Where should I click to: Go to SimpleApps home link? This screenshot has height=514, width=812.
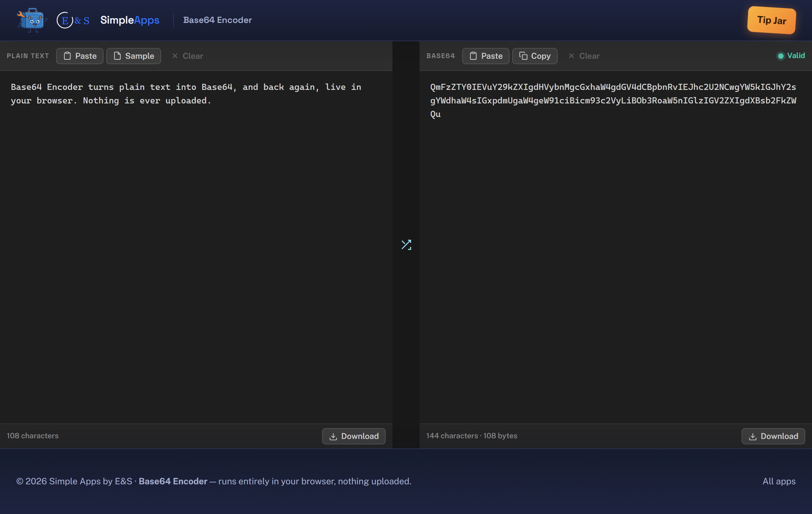click(x=130, y=20)
